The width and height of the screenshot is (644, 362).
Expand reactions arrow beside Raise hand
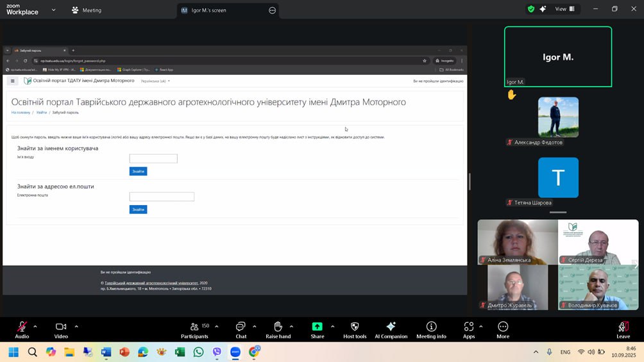pyautogui.click(x=291, y=327)
